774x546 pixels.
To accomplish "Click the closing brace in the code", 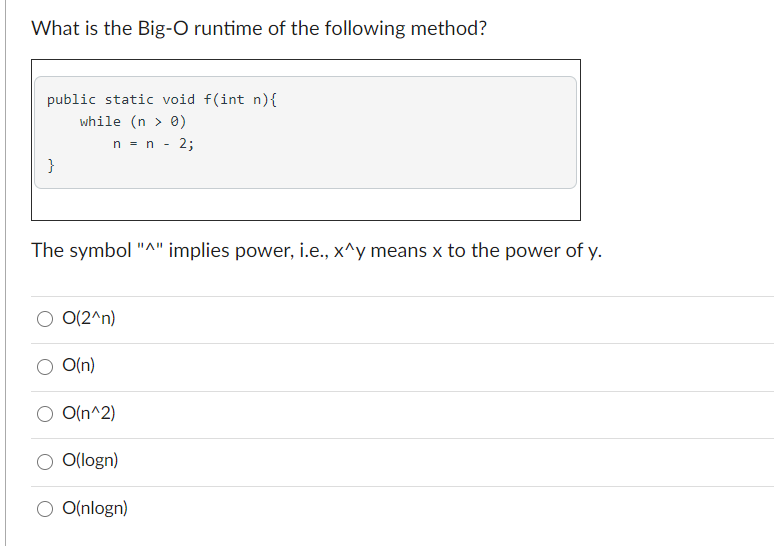I will click(x=50, y=165).
